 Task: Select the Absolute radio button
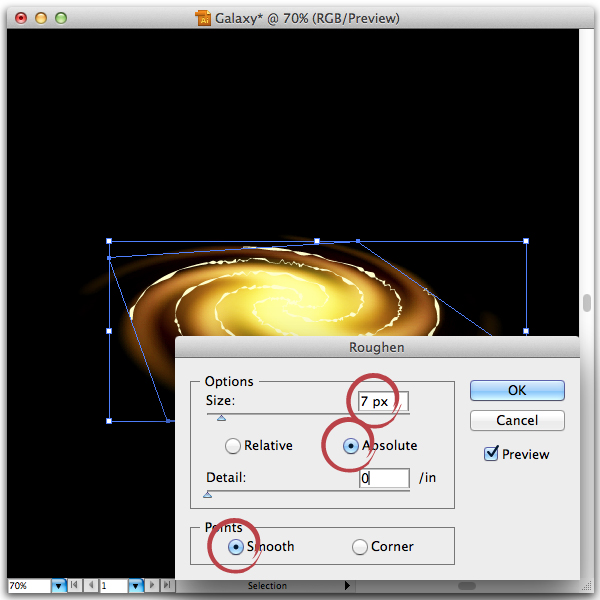tap(351, 446)
